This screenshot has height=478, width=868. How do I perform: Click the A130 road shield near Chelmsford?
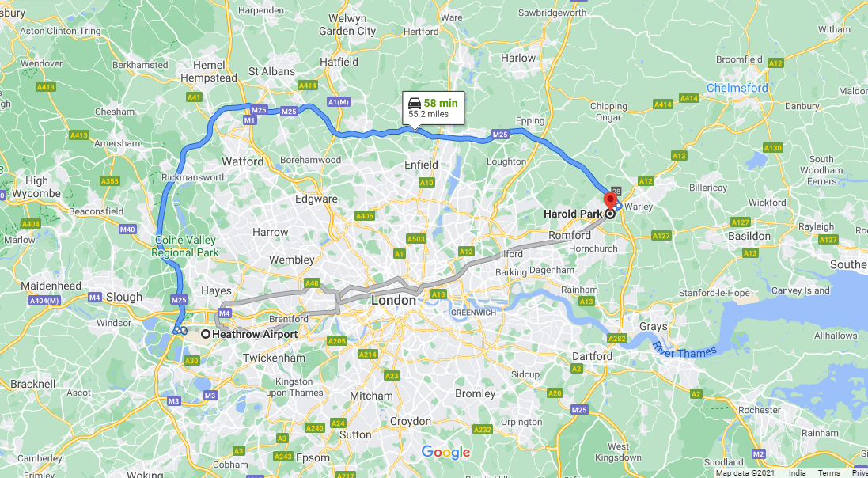pyautogui.click(x=773, y=148)
